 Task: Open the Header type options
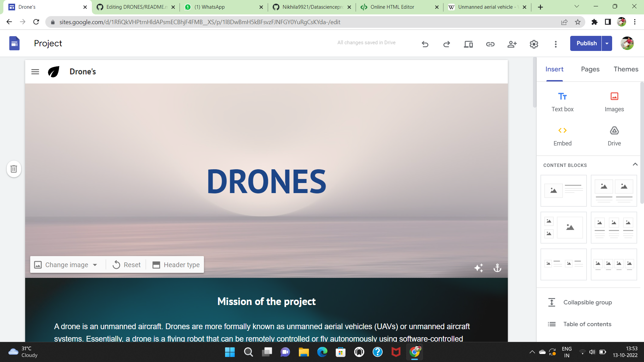click(176, 265)
